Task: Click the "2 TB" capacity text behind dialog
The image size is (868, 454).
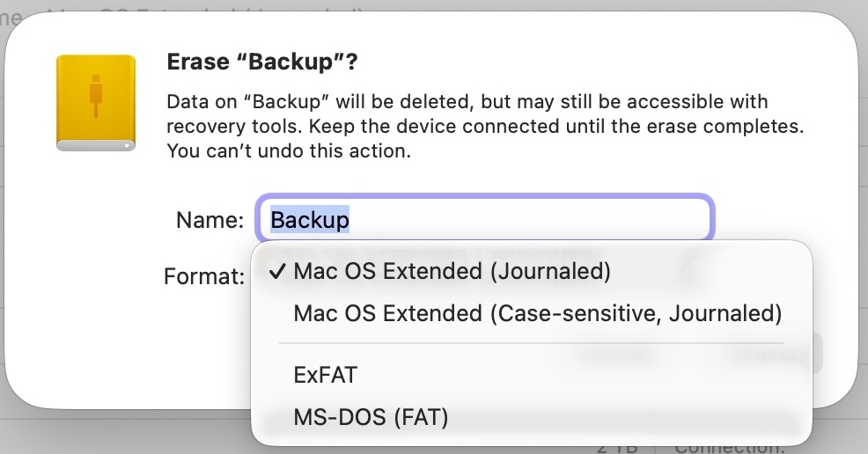Action: click(x=619, y=448)
